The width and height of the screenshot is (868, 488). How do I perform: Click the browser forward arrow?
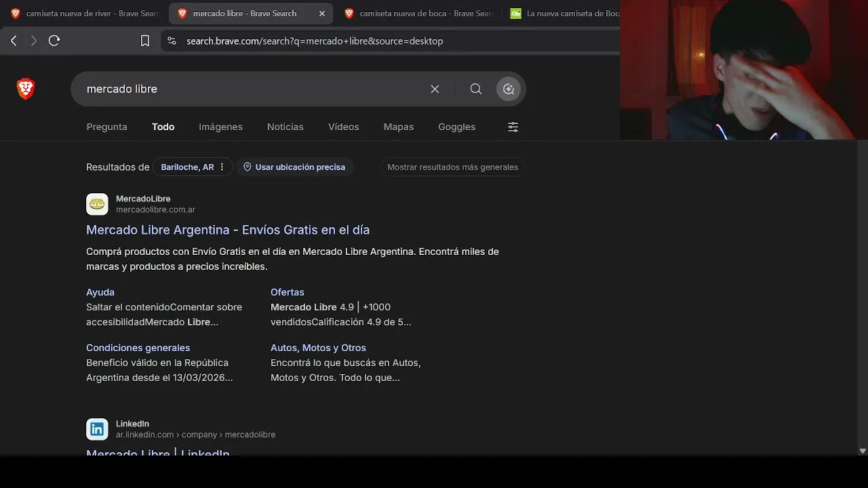(x=34, y=41)
